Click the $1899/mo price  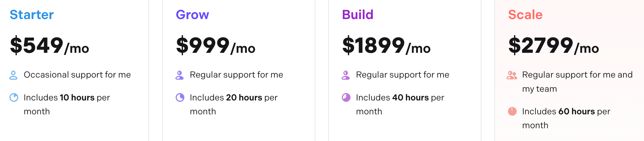386,45
